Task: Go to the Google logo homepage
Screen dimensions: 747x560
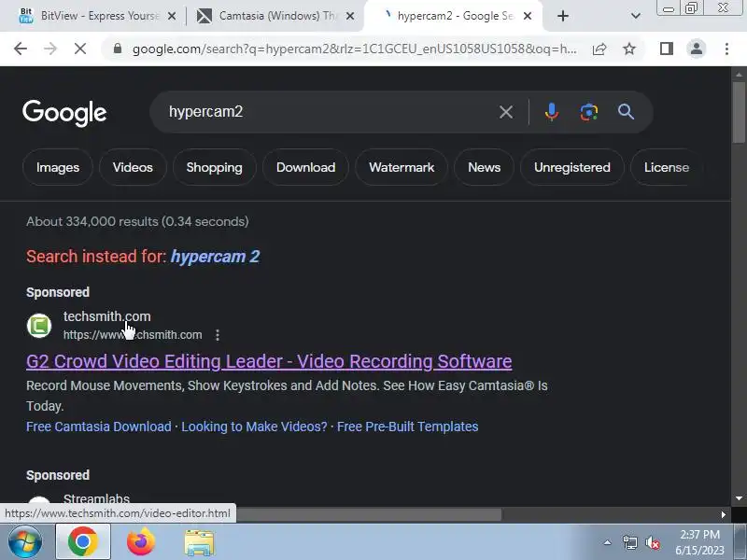Action: (64, 113)
